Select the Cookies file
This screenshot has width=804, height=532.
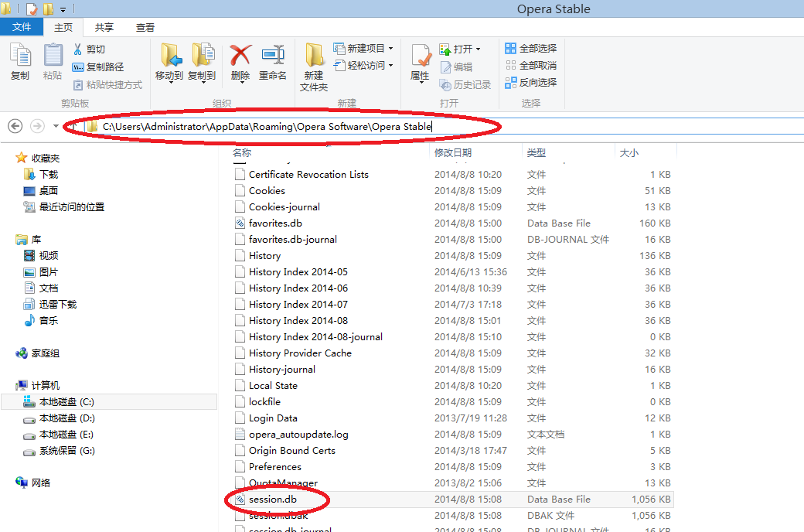267,191
